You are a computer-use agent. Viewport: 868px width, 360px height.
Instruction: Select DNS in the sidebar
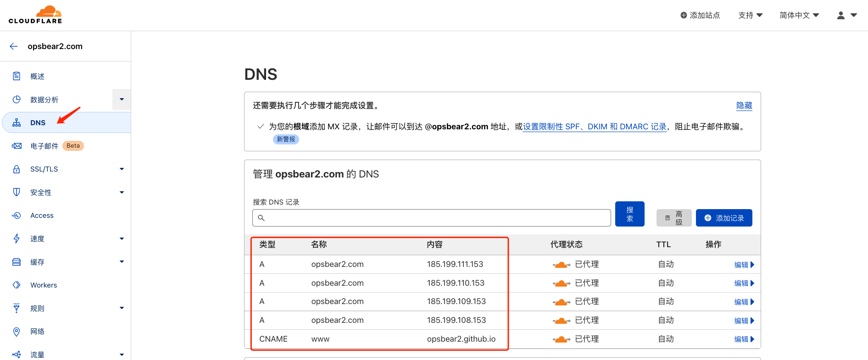point(67,122)
